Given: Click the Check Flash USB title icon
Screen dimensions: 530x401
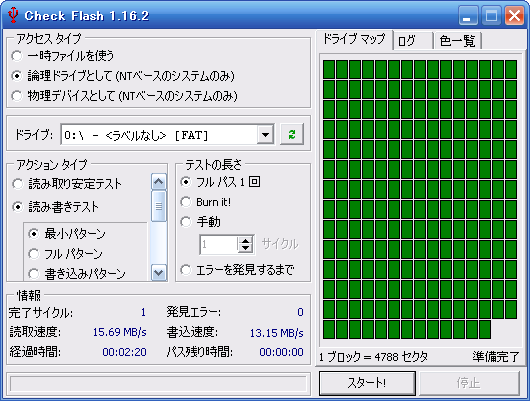Looking at the screenshot, I should click(x=13, y=15).
